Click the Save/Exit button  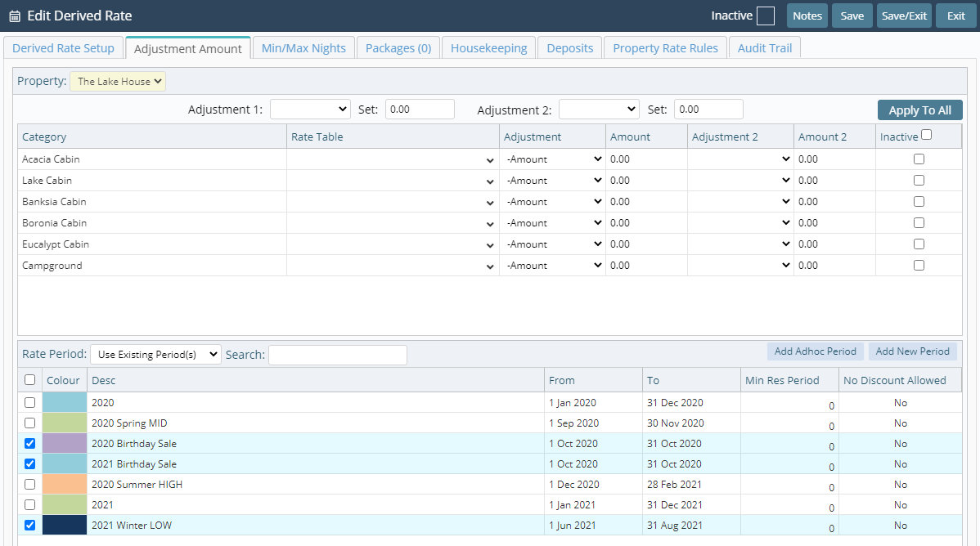[904, 16]
